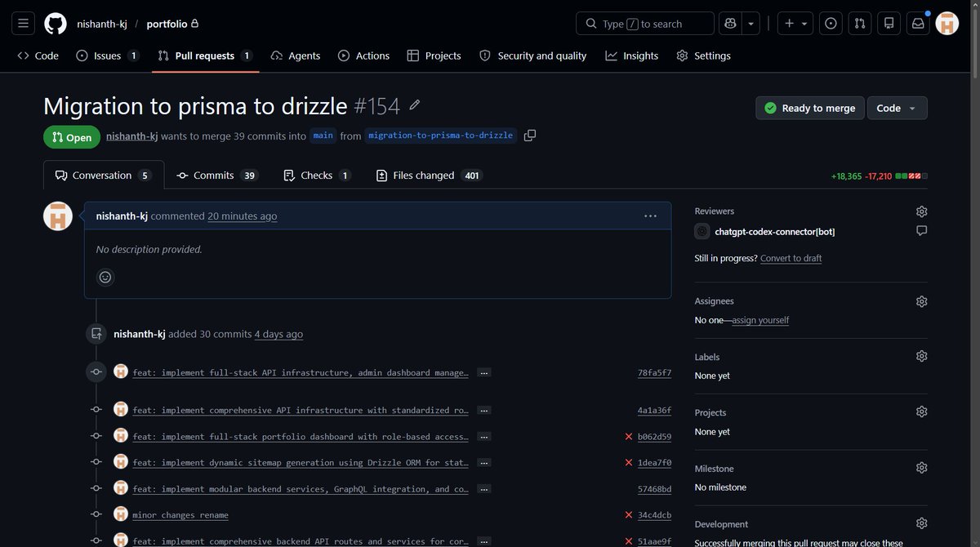The image size is (980, 547).
Task: Open the portfolio repository link
Action: tap(167, 24)
